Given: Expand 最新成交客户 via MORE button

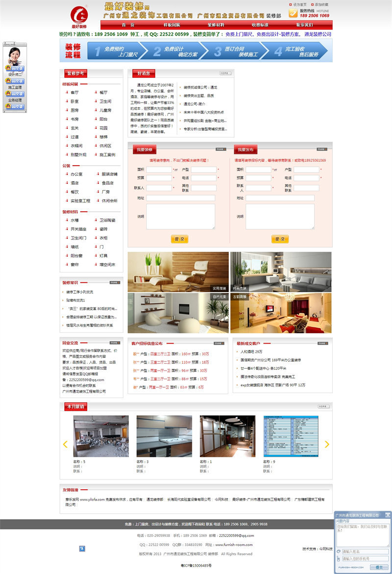Looking at the screenshot, I should 322,343.
